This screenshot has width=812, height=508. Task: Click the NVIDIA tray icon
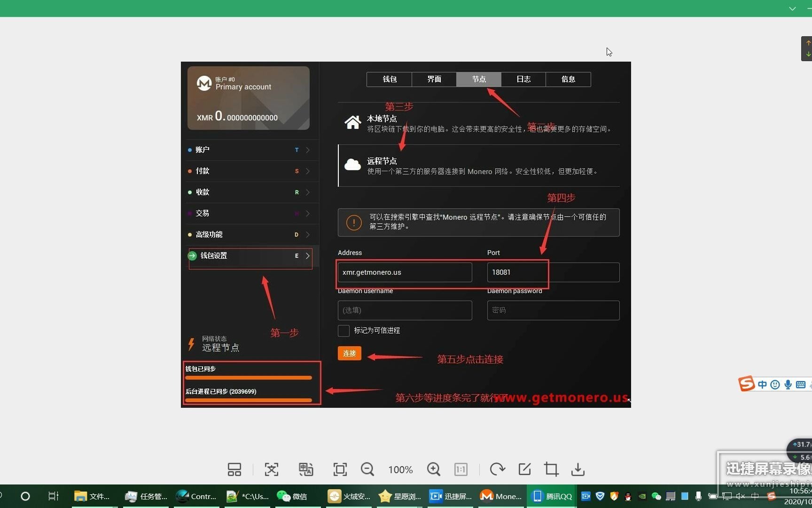click(642, 496)
